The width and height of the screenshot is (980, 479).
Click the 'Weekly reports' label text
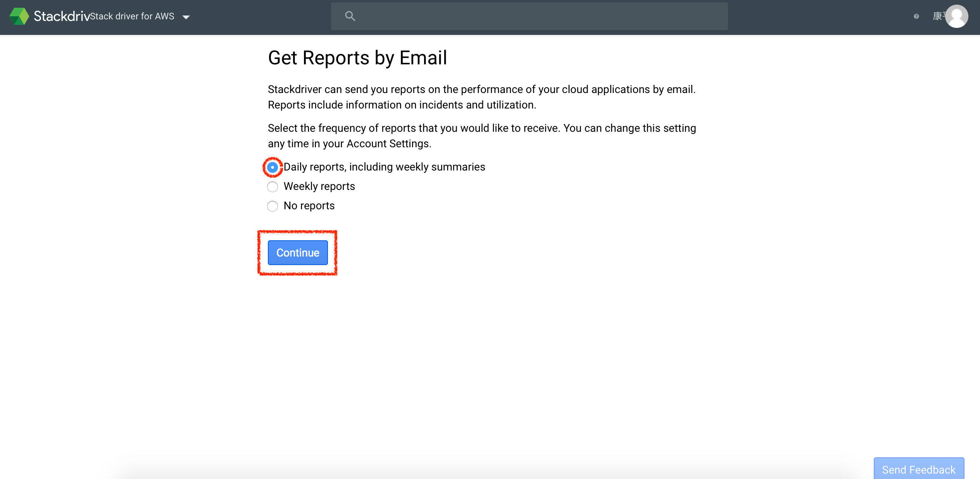[319, 186]
